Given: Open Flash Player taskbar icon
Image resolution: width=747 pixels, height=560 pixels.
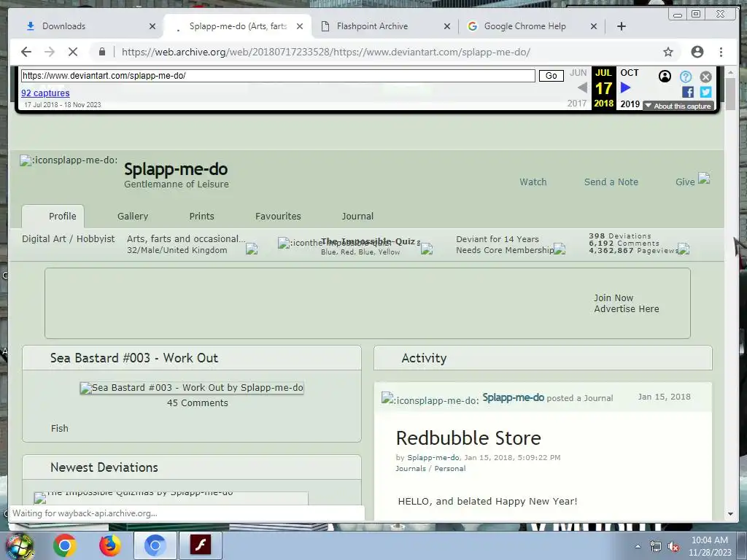Looking at the screenshot, I should [x=200, y=545].
